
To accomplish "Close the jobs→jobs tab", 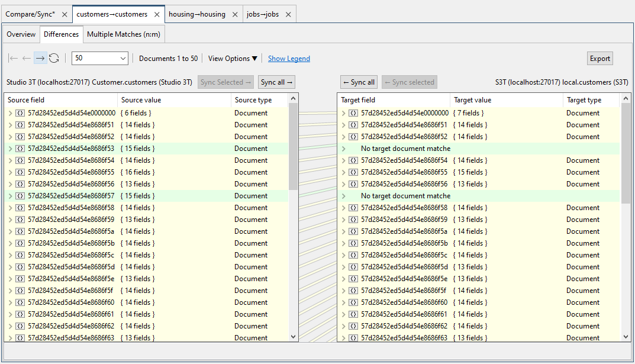I will click(288, 14).
